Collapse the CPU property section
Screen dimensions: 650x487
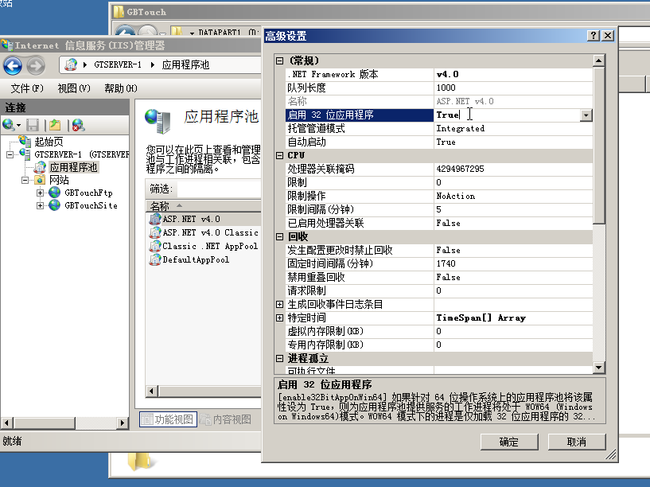(280, 155)
